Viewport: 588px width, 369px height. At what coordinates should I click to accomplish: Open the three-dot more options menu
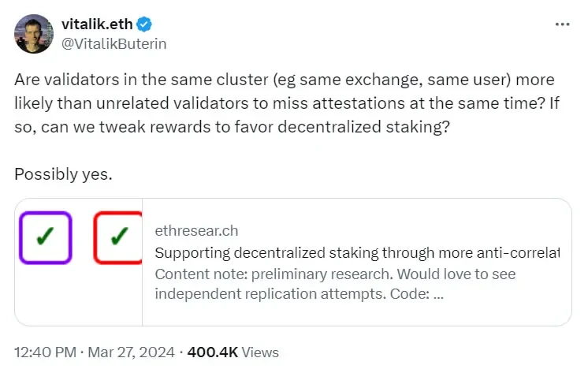pos(561,24)
